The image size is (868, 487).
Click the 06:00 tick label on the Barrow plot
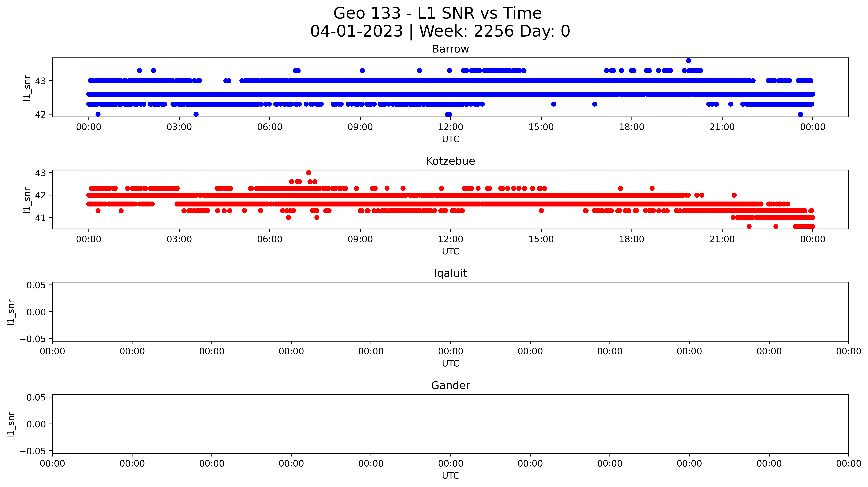(270, 127)
